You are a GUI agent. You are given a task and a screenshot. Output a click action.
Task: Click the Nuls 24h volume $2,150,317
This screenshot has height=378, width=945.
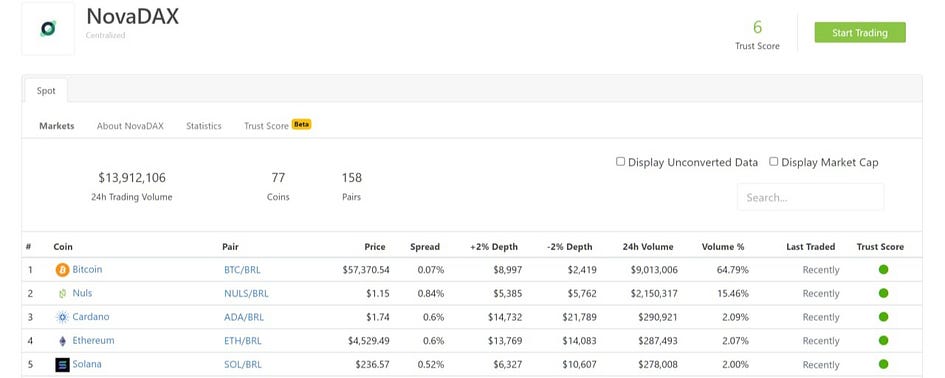[654, 294]
